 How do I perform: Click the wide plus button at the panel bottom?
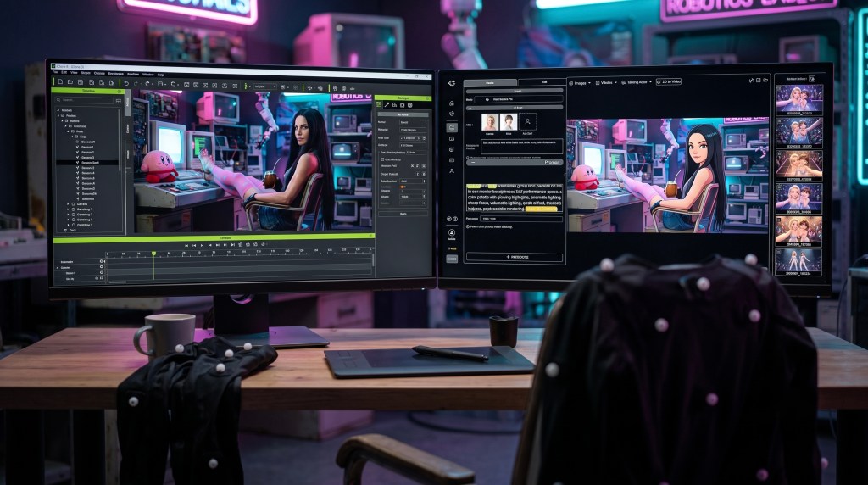pos(515,257)
